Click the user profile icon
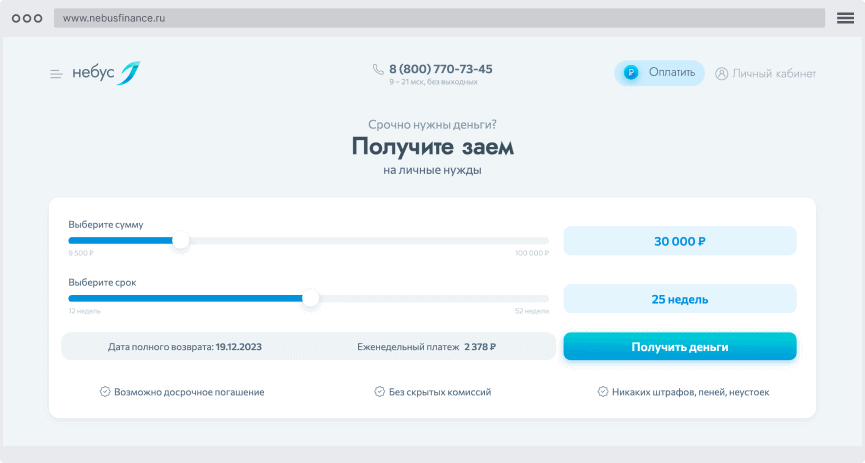 coord(722,73)
